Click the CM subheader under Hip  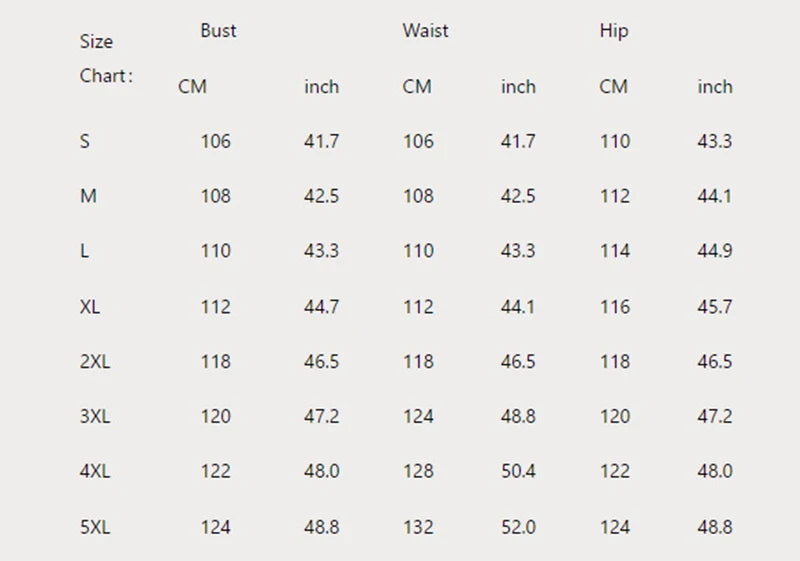point(613,87)
